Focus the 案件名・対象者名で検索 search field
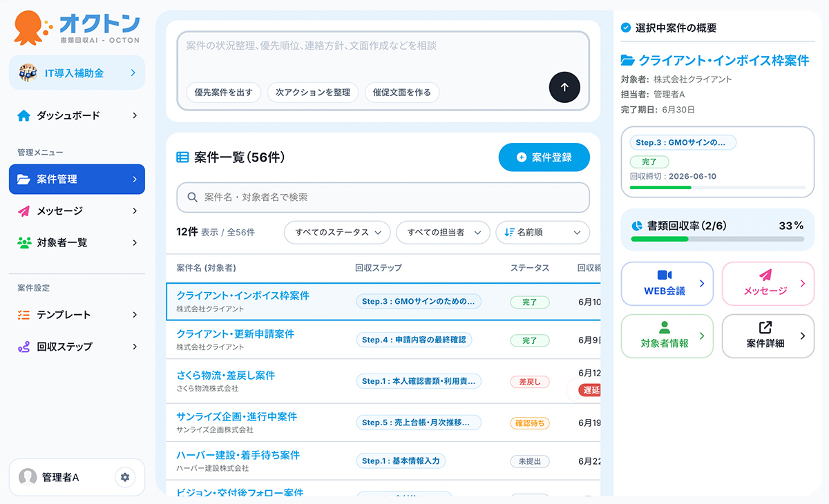This screenshot has width=829, height=504. pyautogui.click(x=383, y=197)
